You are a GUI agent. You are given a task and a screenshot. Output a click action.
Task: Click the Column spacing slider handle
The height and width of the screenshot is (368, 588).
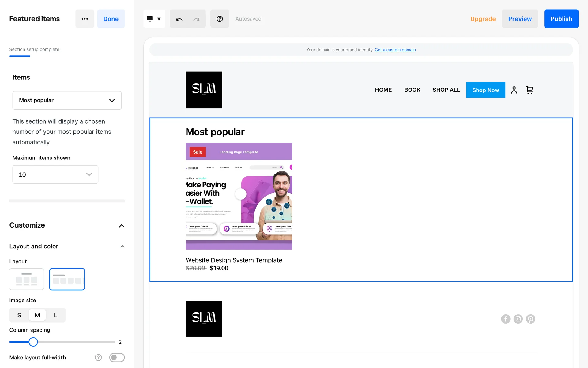[33, 342]
